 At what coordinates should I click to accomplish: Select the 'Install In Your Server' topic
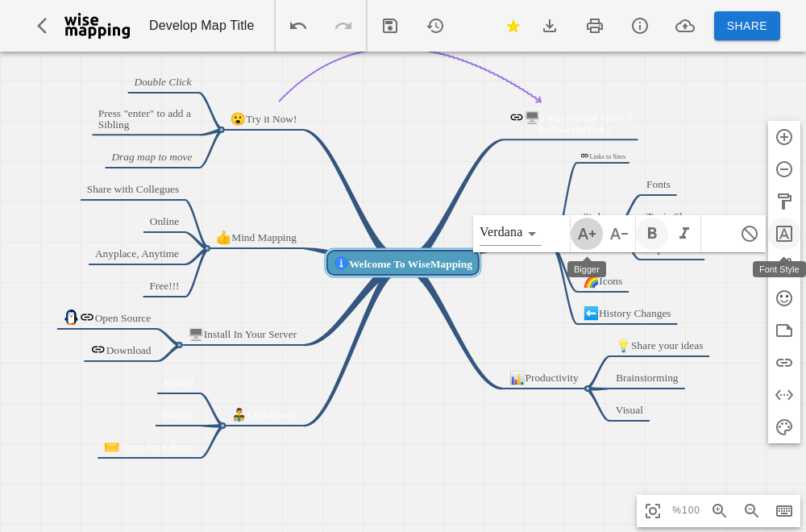click(243, 334)
